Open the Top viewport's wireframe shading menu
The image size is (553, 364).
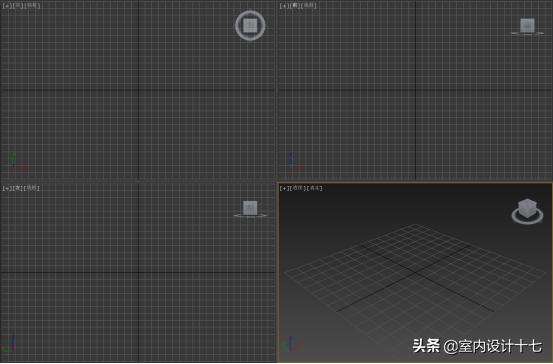pyautogui.click(x=32, y=6)
